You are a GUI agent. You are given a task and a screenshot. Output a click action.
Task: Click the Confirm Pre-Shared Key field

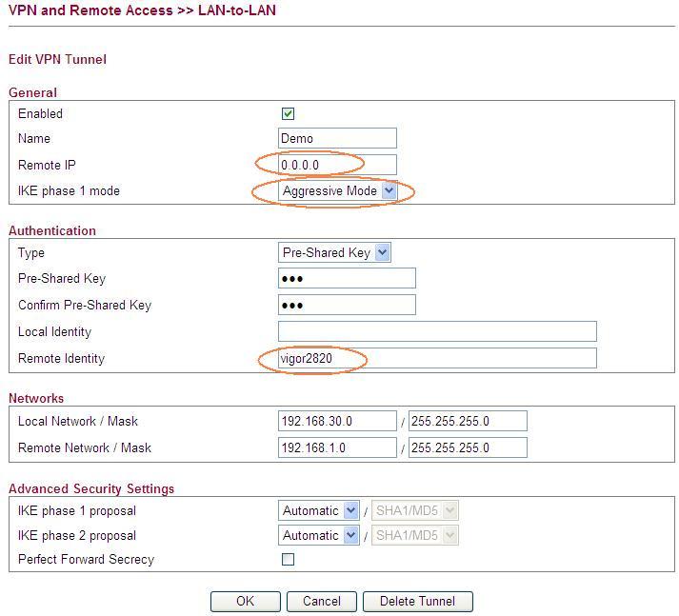(x=347, y=306)
